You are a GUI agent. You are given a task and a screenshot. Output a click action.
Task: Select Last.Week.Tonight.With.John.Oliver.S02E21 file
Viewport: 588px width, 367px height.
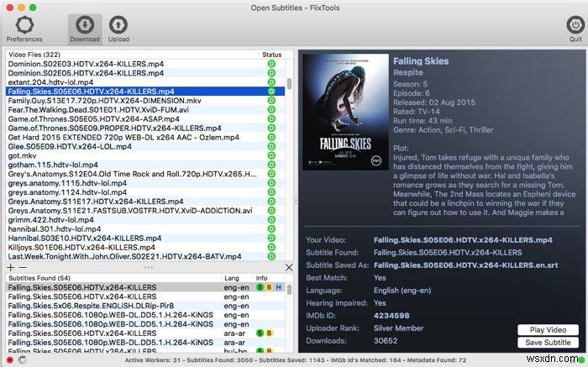click(x=145, y=256)
